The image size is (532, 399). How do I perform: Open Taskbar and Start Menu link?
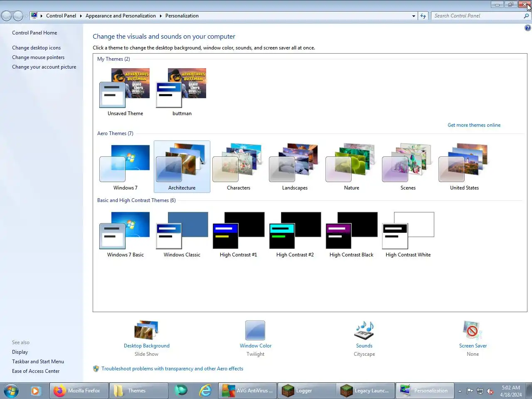click(38, 362)
